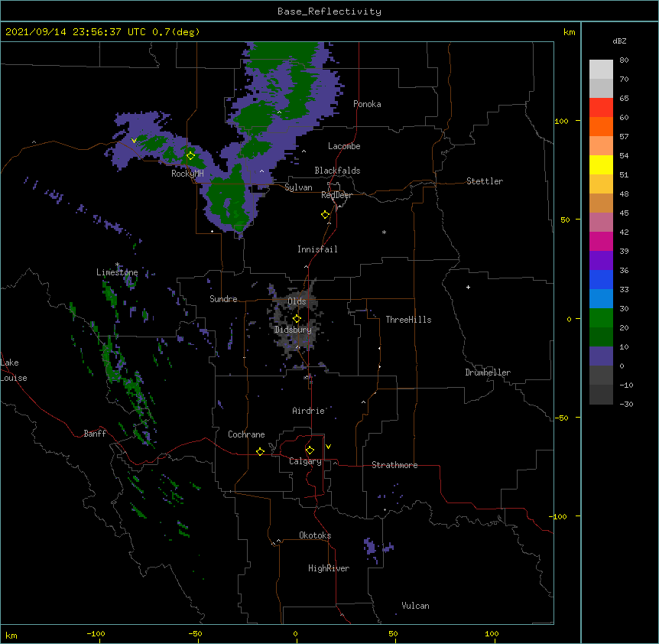Screen dimensions: 659x644
Task: Select the bright yellow 51-54 dBZ swatch
Action: 601,164
